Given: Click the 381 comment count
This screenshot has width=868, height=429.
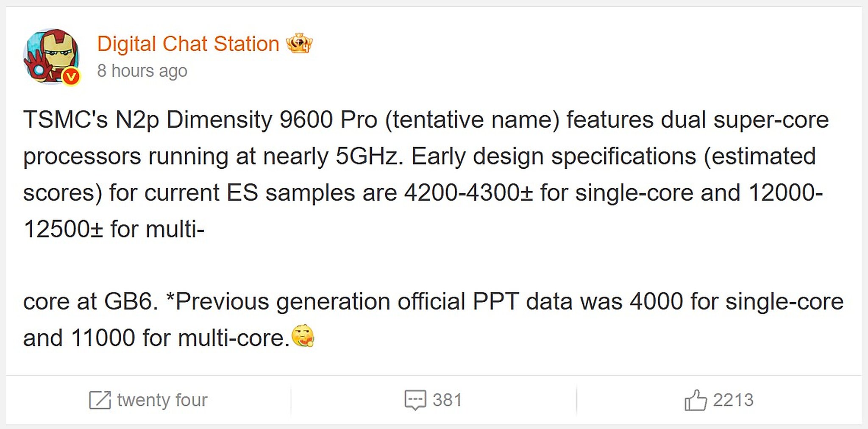Looking at the screenshot, I should click(447, 400).
